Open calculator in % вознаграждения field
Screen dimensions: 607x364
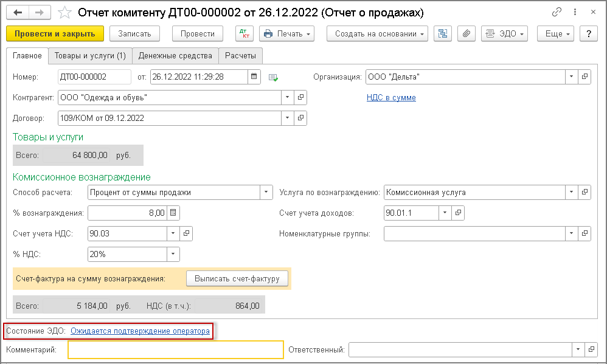click(173, 213)
